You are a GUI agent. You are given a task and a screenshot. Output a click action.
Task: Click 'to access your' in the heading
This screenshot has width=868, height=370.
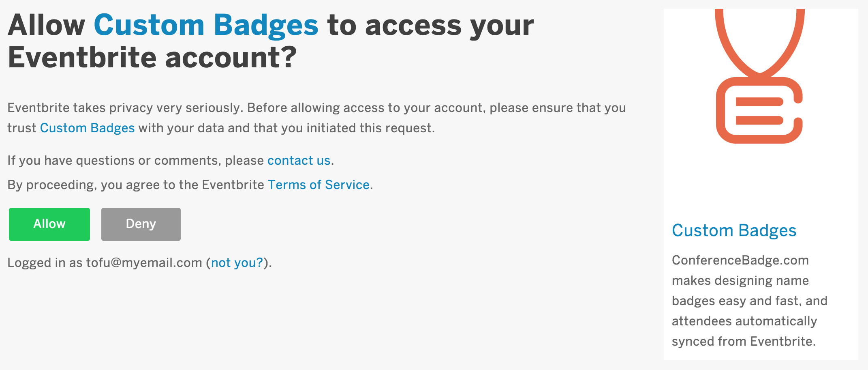point(430,25)
